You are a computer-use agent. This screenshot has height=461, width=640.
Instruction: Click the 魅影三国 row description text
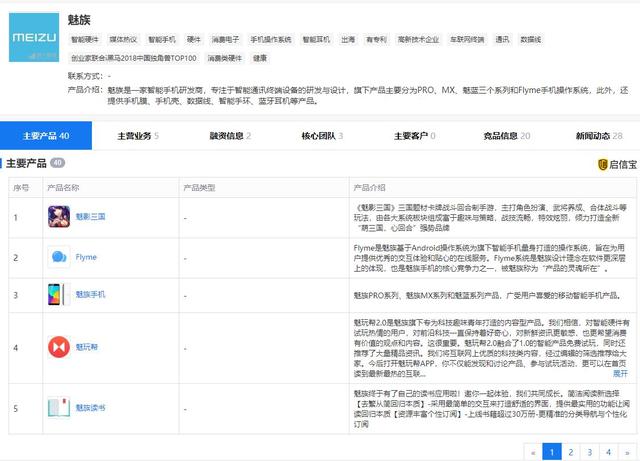pyautogui.click(x=490, y=218)
